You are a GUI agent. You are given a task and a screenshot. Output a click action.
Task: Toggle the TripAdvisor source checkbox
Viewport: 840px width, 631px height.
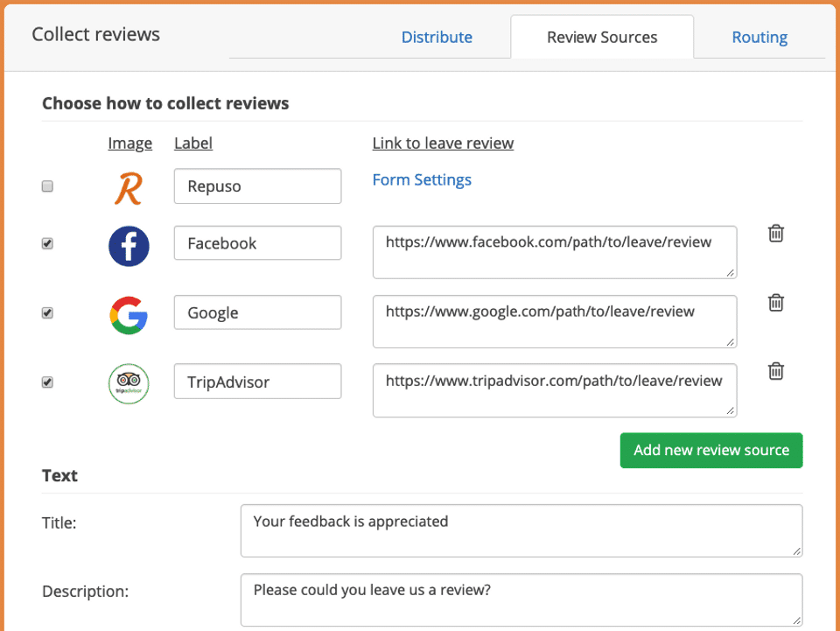tap(48, 382)
